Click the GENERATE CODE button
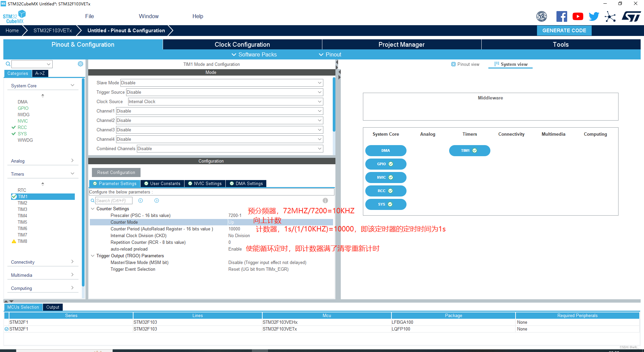The height and width of the screenshot is (352, 644). point(564,30)
